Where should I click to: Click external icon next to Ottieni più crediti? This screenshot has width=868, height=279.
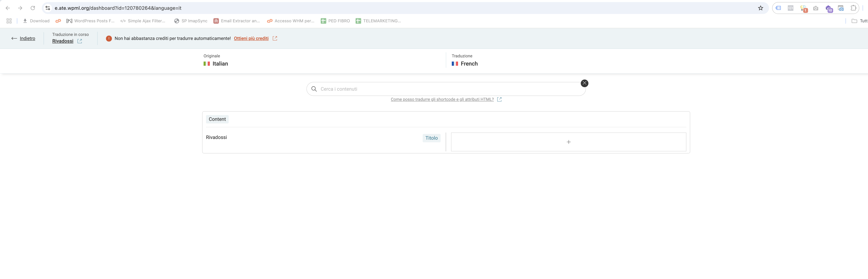275,38
